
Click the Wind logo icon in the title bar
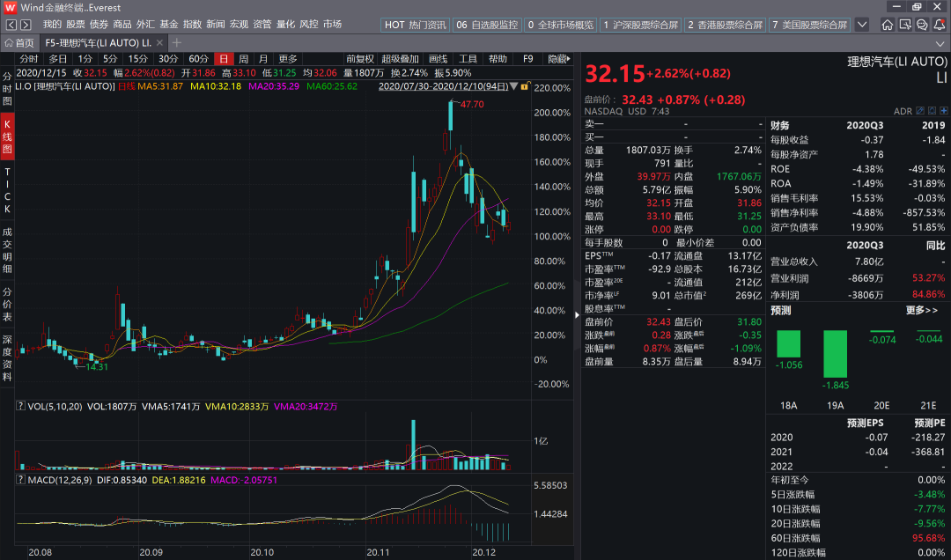pos(9,8)
